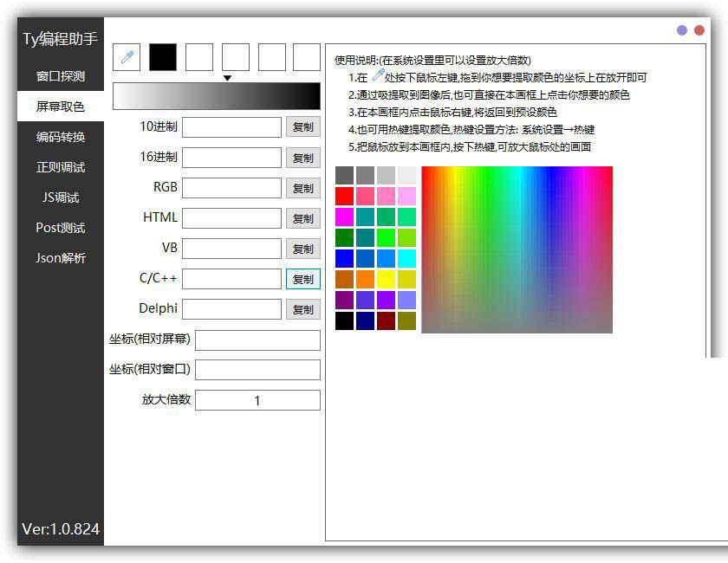This screenshot has height=563, width=728.
Task: Select the olive preset swatch
Action: (x=406, y=320)
